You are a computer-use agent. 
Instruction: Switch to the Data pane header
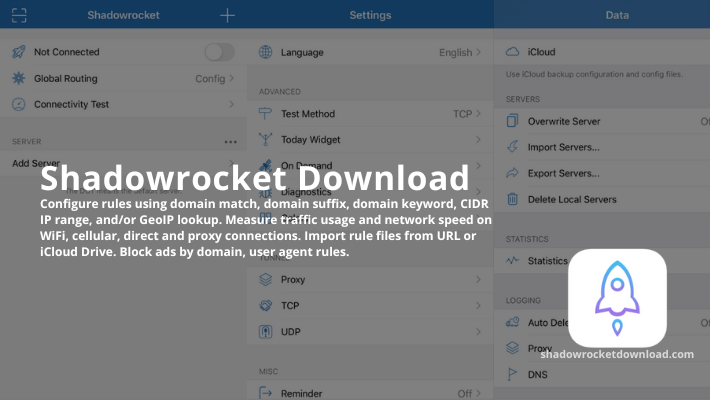coord(617,15)
